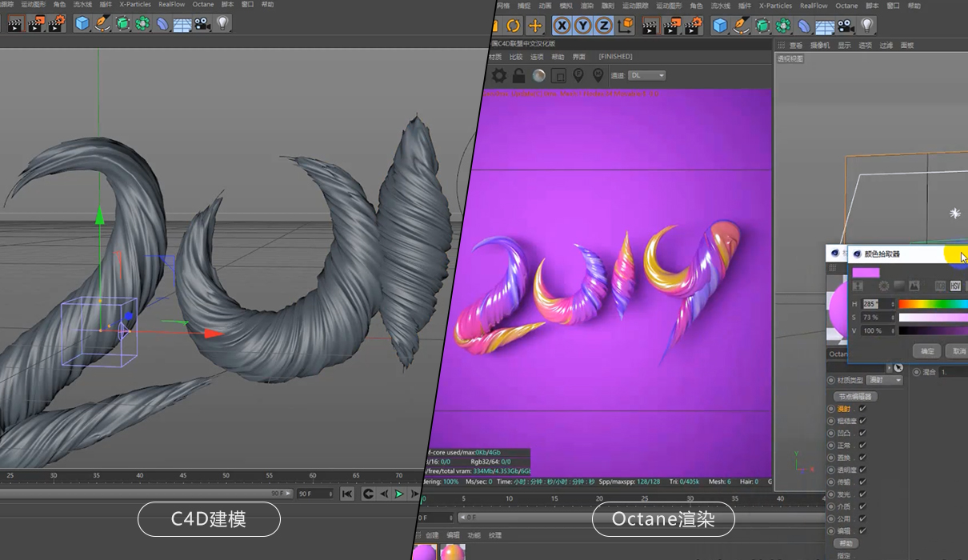Open X-Particles menu in modeling window
Image resolution: width=968 pixels, height=560 pixels.
pos(134,4)
